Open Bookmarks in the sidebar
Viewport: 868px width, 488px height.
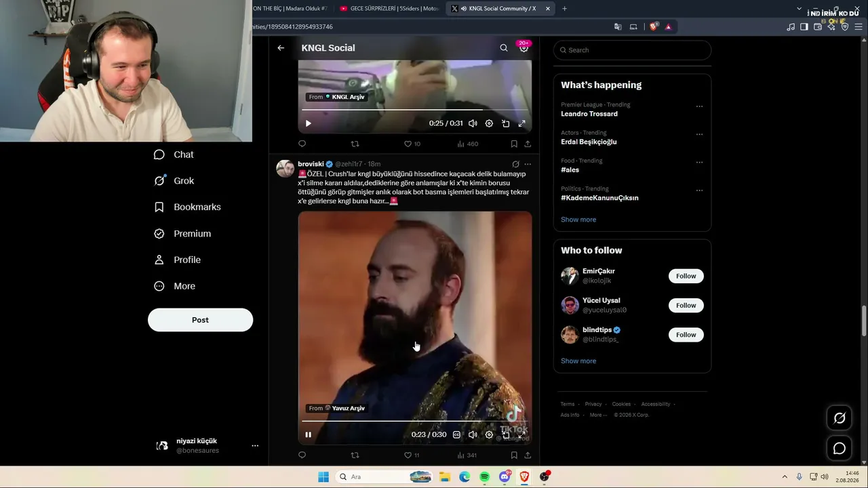tap(187, 207)
